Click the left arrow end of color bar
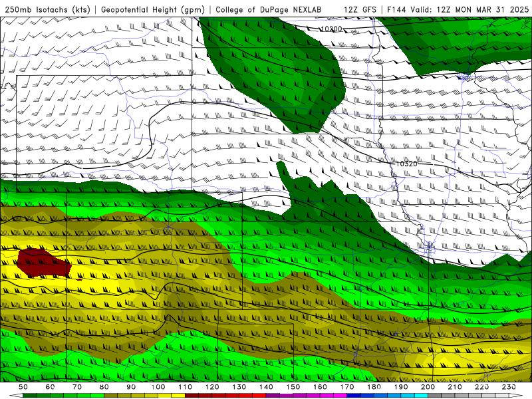Image resolution: width=532 pixels, height=399 pixels. [16, 394]
